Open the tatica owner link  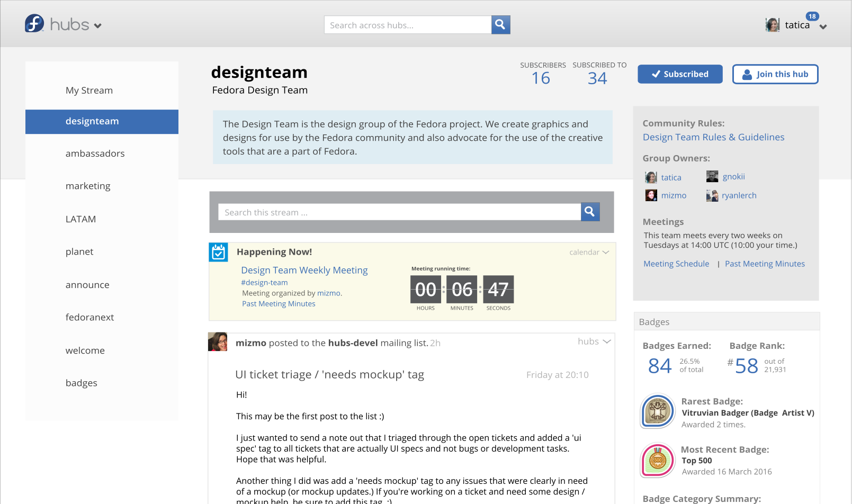tap(671, 178)
